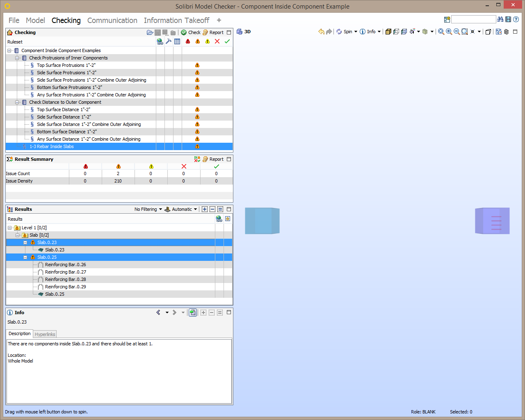Screen dimensions: 525x420
Task: Click the Check button in Checking panel
Action: [191, 32]
